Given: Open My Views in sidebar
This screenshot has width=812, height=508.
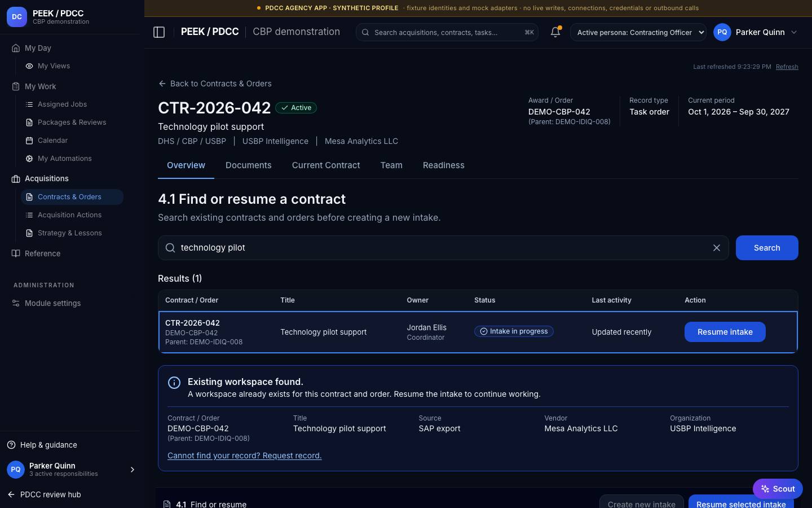Looking at the screenshot, I should tap(72, 66).
